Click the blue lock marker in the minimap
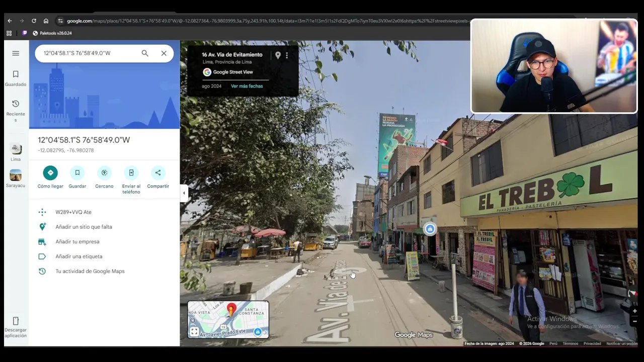 pyautogui.click(x=258, y=332)
